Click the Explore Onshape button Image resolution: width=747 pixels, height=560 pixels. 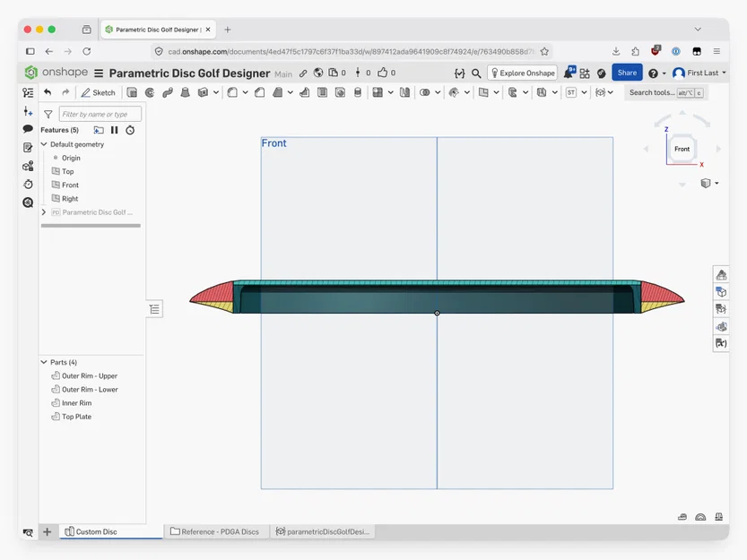(x=523, y=73)
